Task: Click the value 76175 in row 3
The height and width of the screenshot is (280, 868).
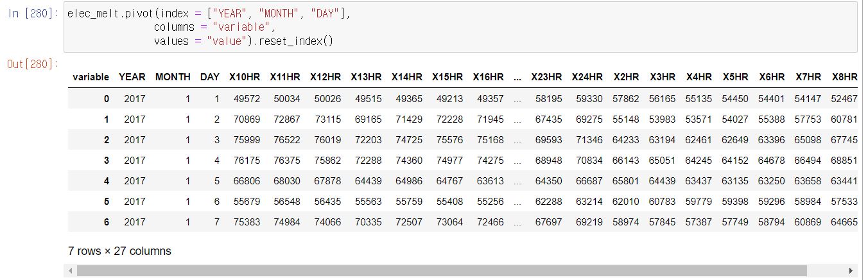Action: [247, 160]
